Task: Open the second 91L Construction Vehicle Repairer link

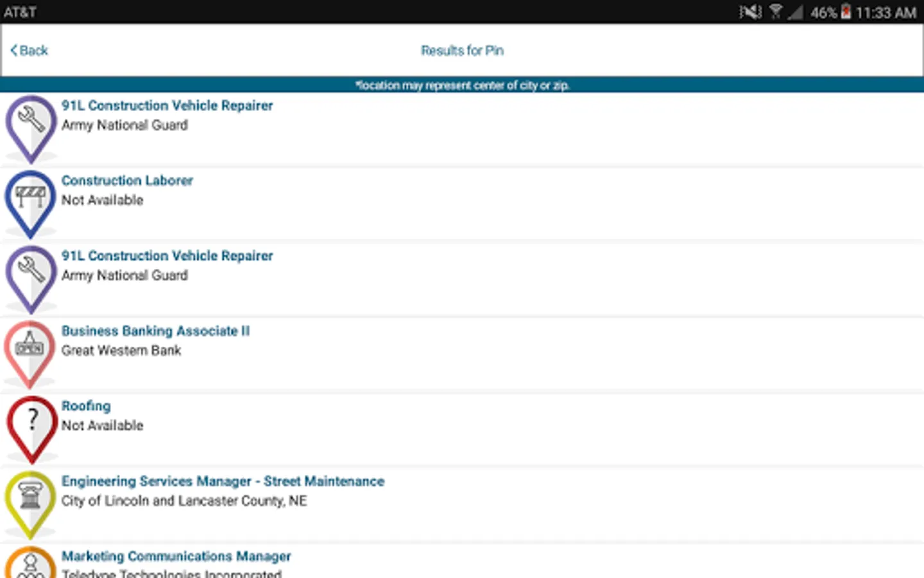Action: coord(167,256)
